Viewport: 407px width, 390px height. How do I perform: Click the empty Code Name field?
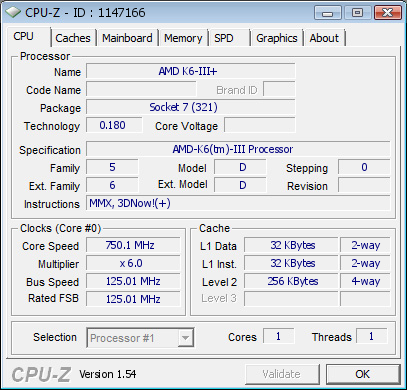pyautogui.click(x=141, y=89)
